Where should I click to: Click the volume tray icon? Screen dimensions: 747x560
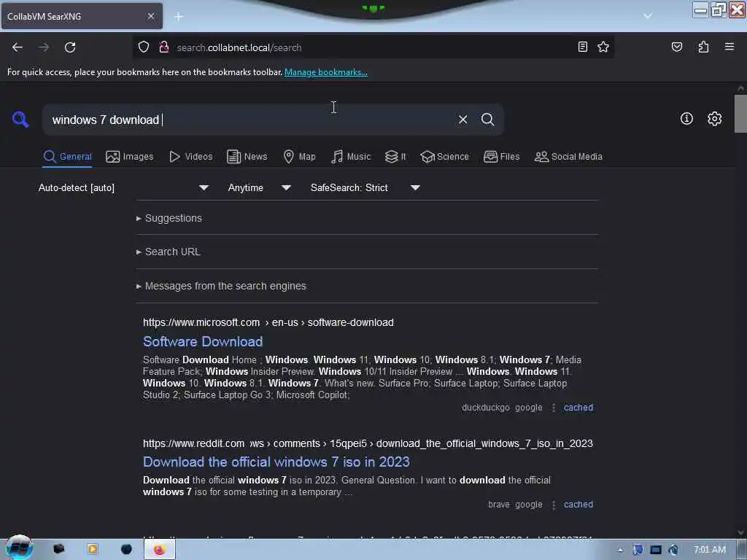click(x=673, y=550)
